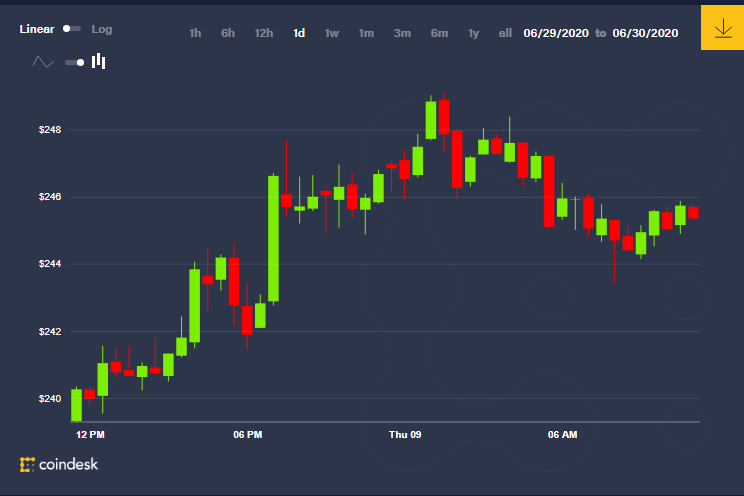
Task: Click the $246 price axis label
Action: (50, 197)
